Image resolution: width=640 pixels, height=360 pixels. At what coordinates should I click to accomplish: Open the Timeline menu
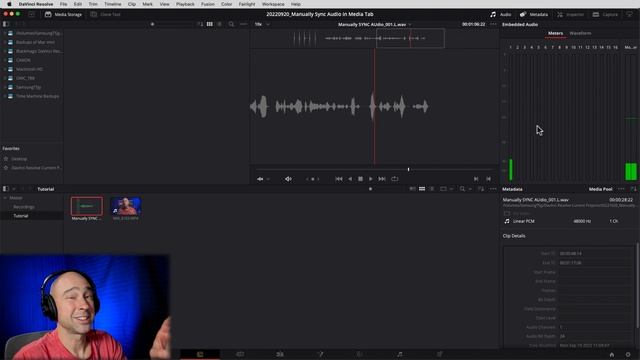click(x=113, y=4)
